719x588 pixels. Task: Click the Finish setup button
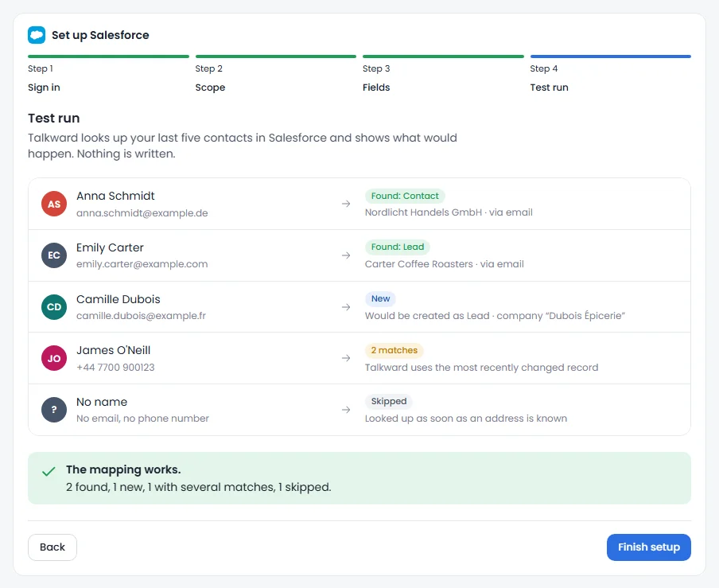[648, 547]
